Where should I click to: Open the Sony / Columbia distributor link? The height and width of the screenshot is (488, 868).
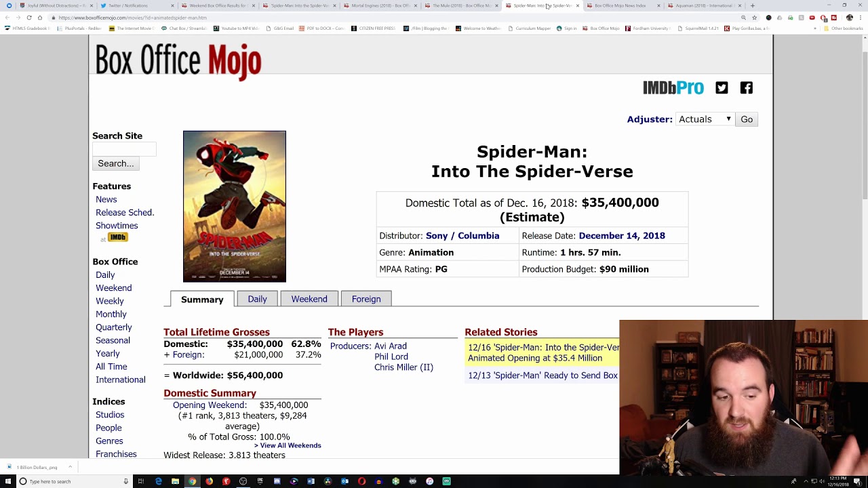click(x=462, y=236)
